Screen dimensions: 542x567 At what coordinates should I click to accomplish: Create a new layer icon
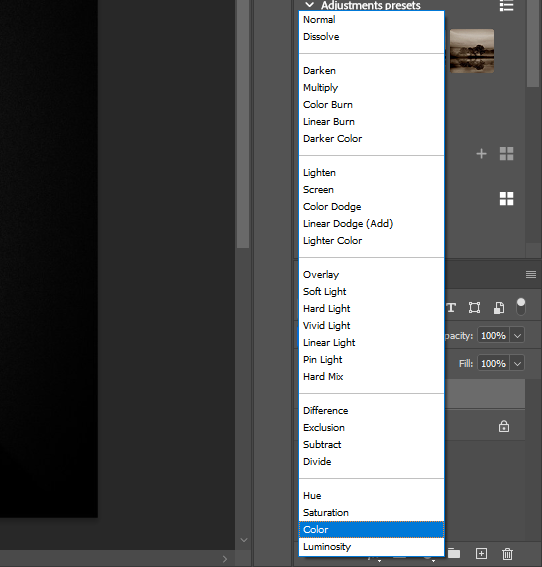coord(481,553)
